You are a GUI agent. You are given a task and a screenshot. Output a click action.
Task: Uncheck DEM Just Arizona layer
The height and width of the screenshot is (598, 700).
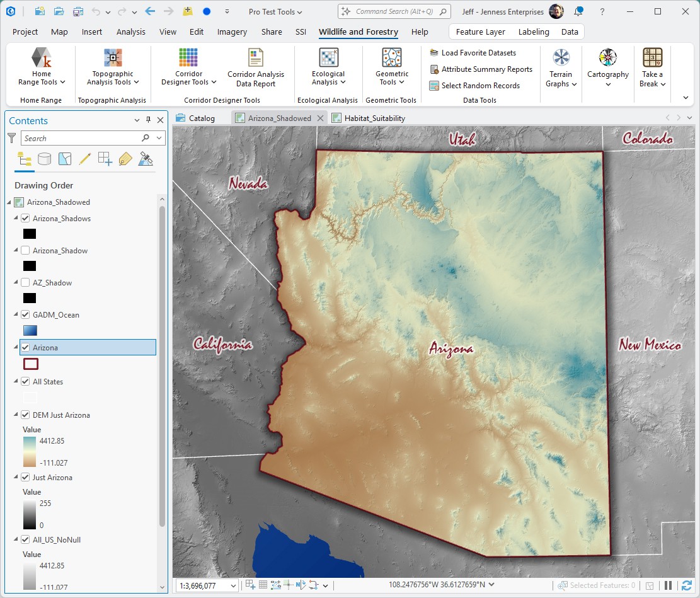pos(25,415)
